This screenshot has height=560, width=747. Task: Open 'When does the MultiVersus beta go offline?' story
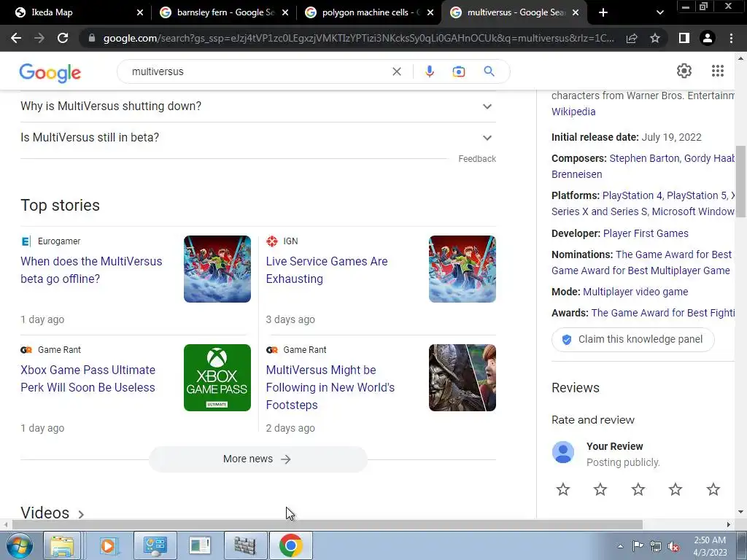91,270
